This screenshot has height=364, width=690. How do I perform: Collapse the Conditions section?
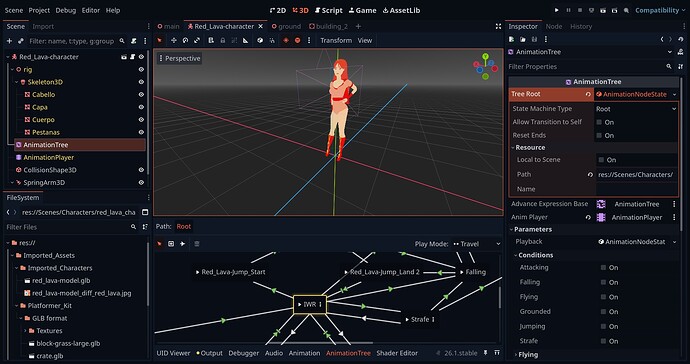[x=516, y=255]
